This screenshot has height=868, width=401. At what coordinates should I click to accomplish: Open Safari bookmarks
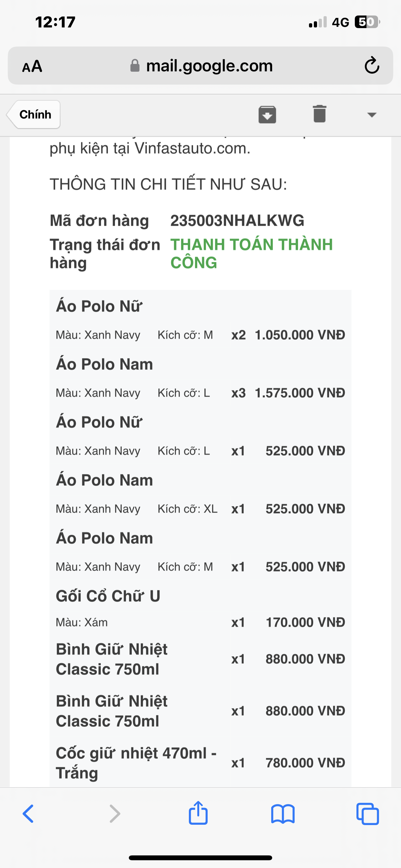point(283,814)
